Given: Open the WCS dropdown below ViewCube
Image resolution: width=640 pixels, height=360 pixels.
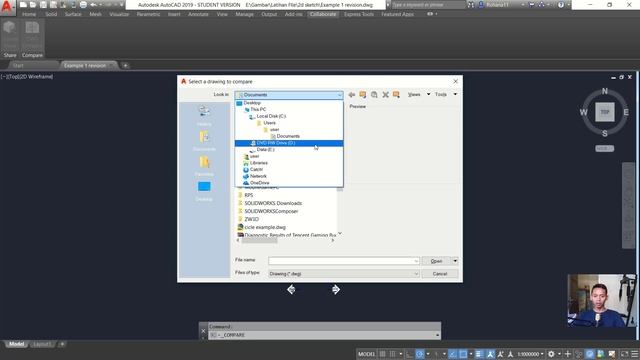Looking at the screenshot, I should point(604,149).
